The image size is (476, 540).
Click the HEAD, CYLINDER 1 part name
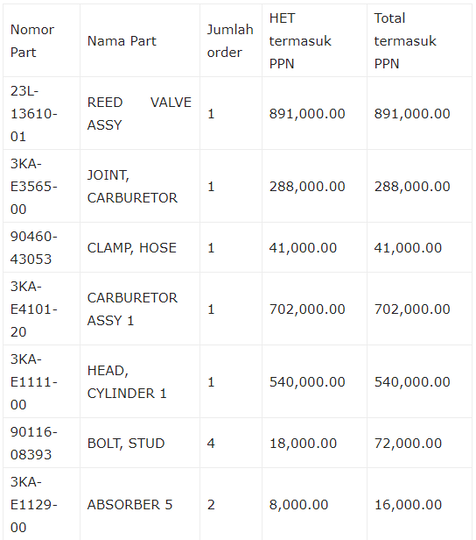(x=127, y=382)
